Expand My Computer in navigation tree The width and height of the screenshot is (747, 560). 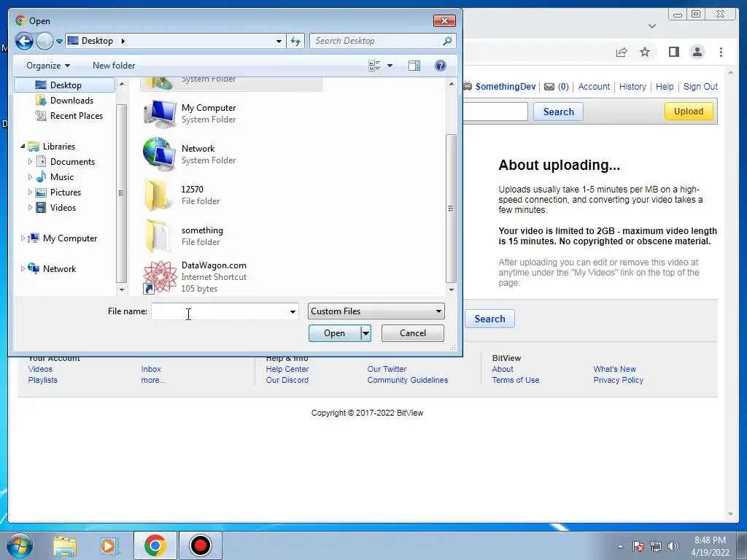click(x=23, y=238)
